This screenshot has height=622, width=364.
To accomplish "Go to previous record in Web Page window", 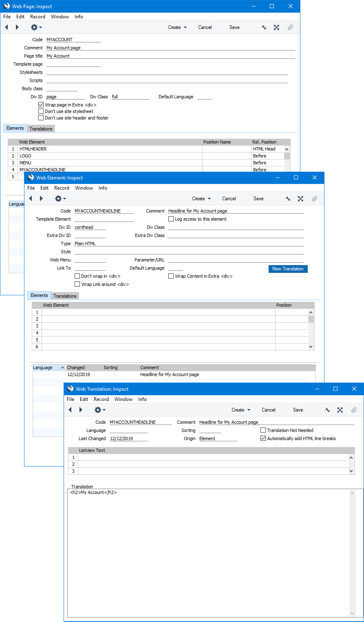I will click(7, 27).
